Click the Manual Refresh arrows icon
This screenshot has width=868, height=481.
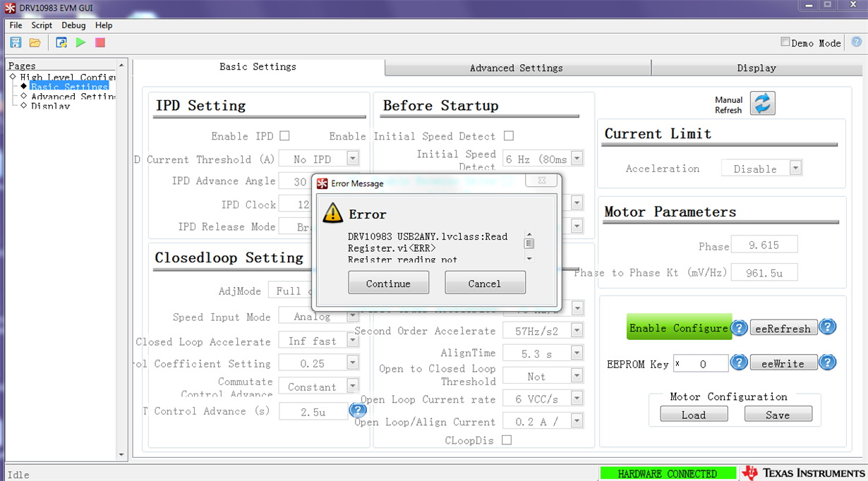click(762, 104)
